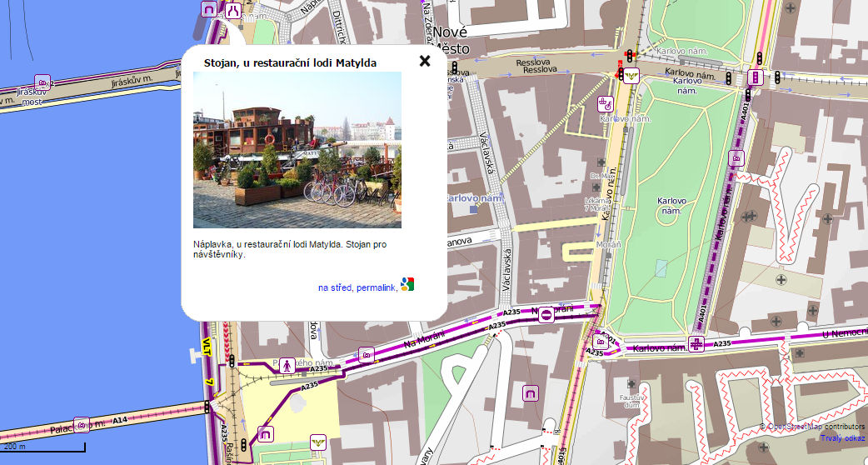Select the traffic light marker on route A401
The height and width of the screenshot is (465, 868).
(x=756, y=77)
